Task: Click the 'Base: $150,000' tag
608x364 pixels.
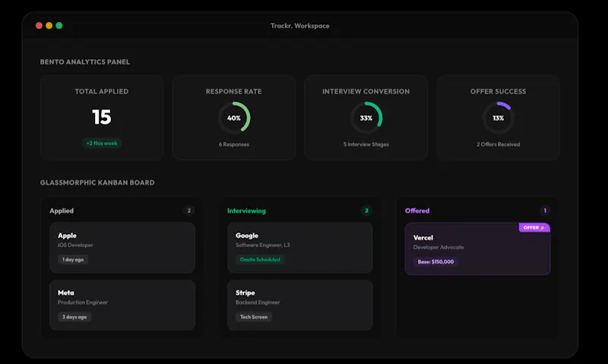Action: point(435,261)
